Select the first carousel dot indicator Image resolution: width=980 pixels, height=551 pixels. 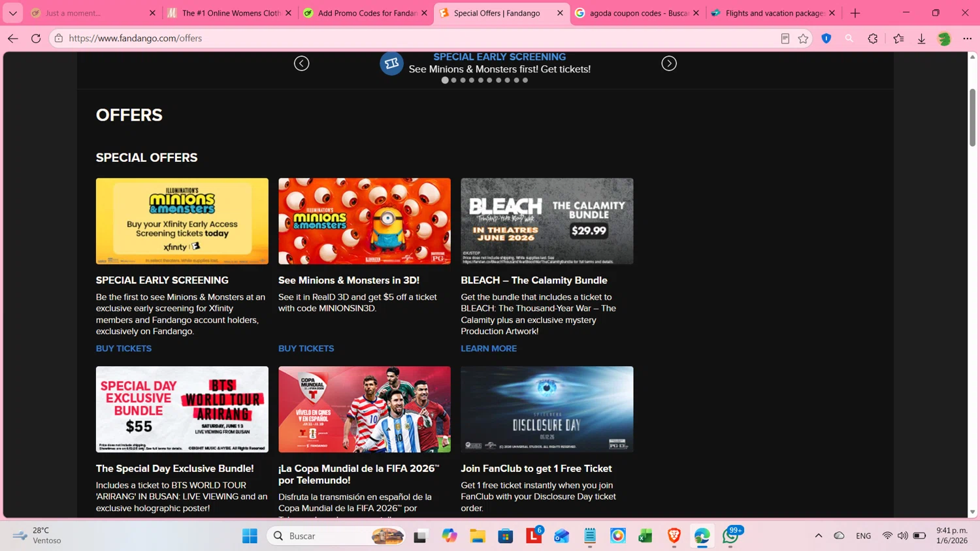[445, 80]
